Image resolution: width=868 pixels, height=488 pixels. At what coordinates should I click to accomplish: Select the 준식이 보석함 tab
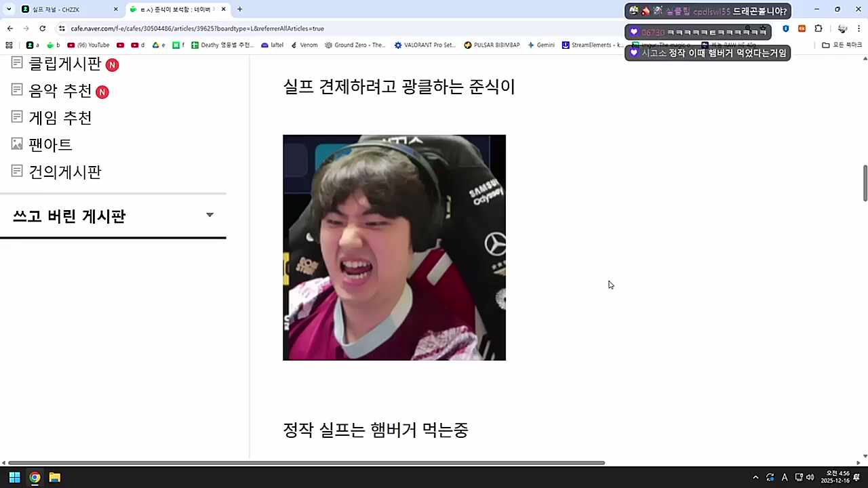(x=173, y=9)
